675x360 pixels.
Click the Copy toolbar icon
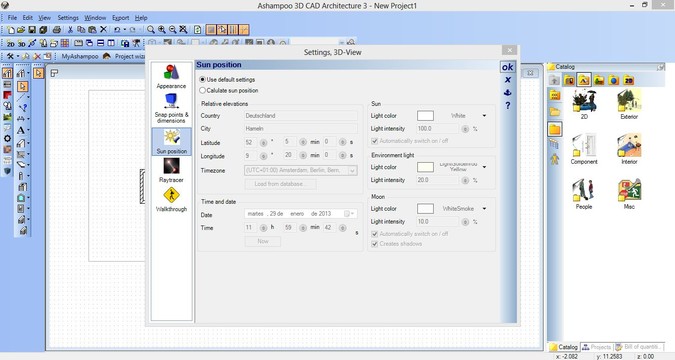(81, 30)
